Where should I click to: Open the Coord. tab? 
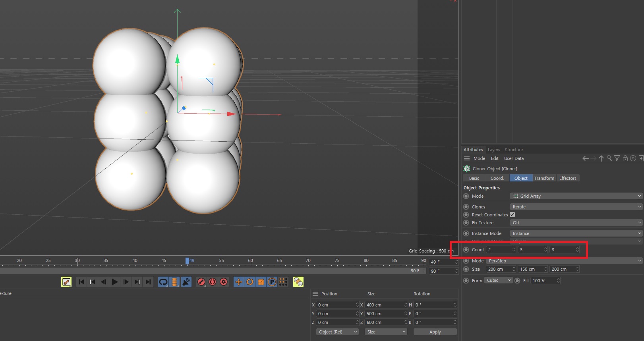coord(497,178)
